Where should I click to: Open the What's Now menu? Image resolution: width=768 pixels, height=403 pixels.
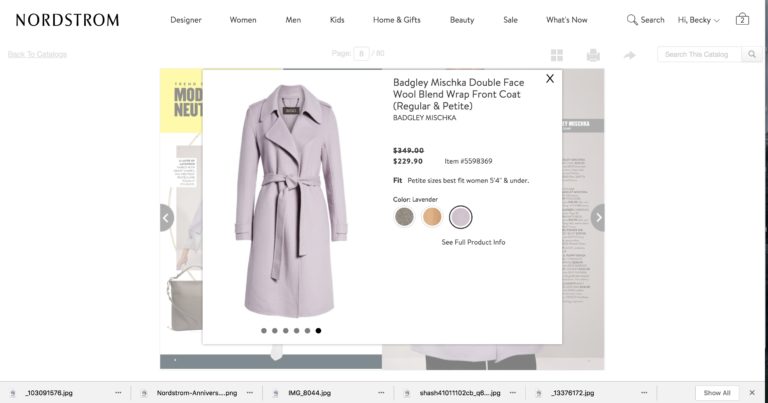(x=567, y=20)
